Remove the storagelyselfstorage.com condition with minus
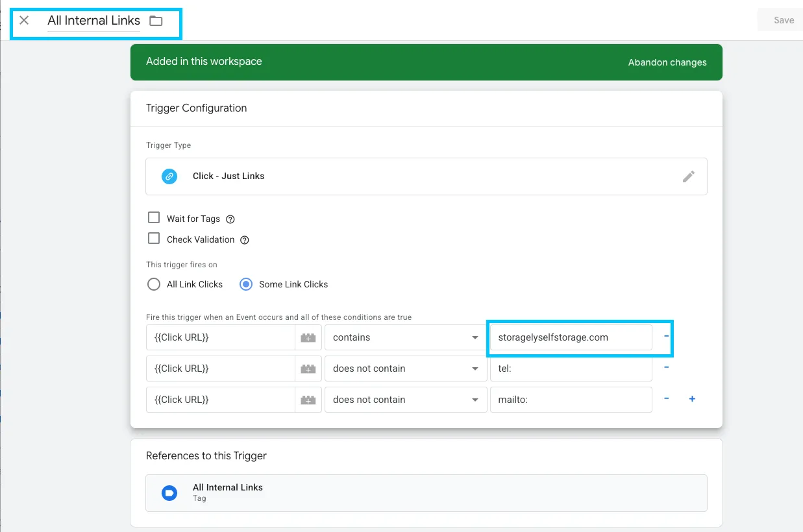The image size is (803, 532). tap(666, 337)
